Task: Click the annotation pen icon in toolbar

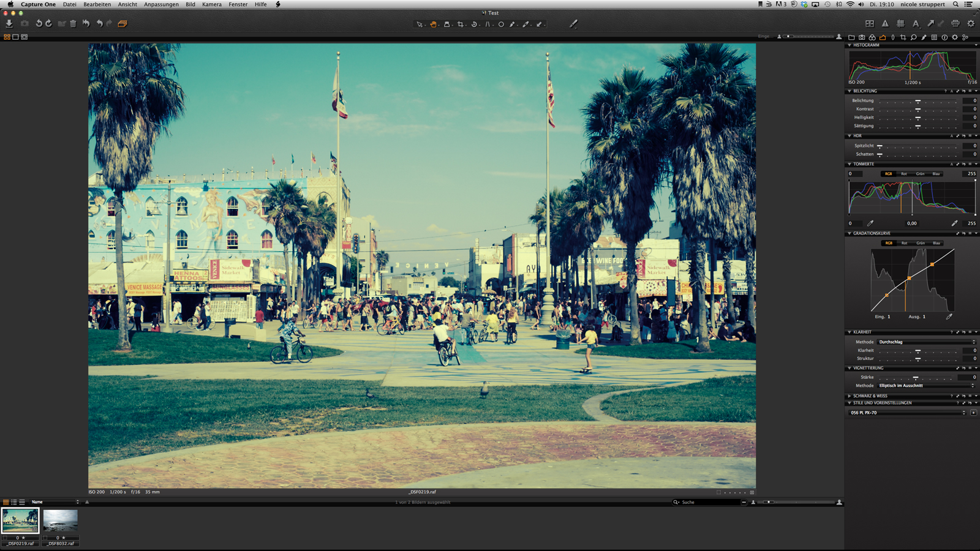Action: click(x=573, y=24)
